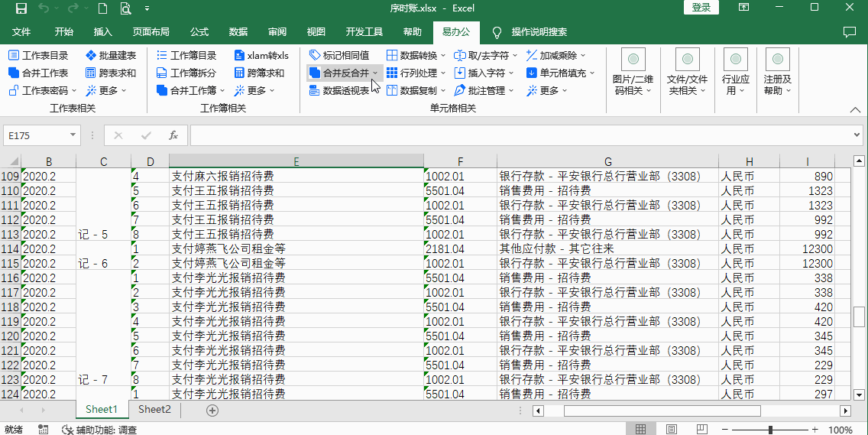Screen dimensions: 868x435
Task: Switch to the 插入 tab
Action: point(102,32)
